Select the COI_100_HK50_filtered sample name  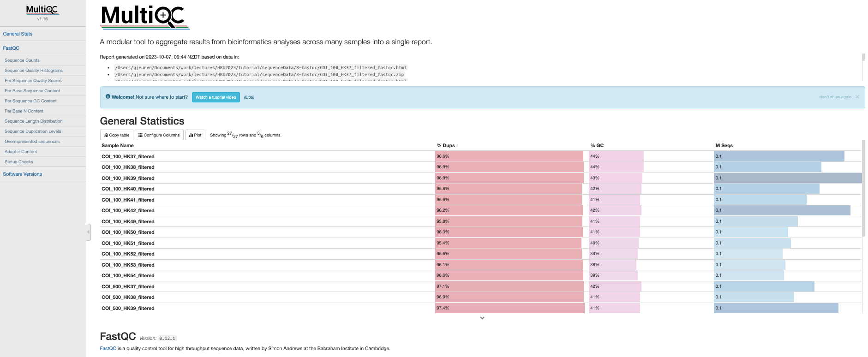tap(128, 232)
